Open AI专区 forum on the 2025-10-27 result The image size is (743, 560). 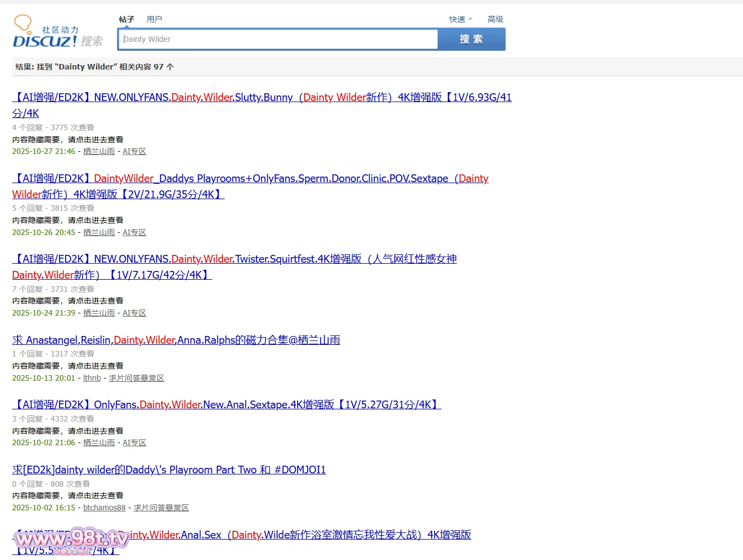[134, 151]
